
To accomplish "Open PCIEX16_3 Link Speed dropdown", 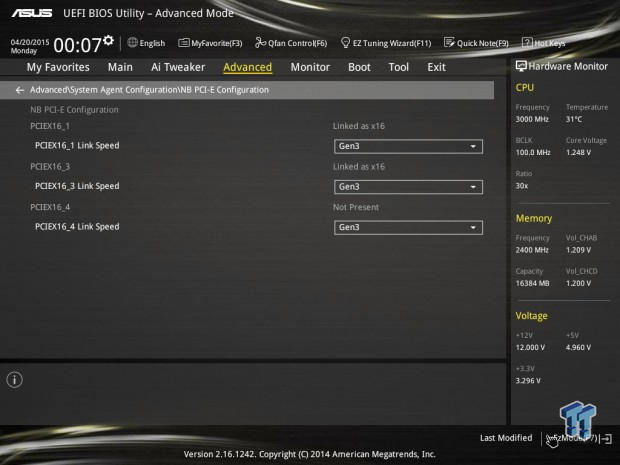I will pos(408,187).
